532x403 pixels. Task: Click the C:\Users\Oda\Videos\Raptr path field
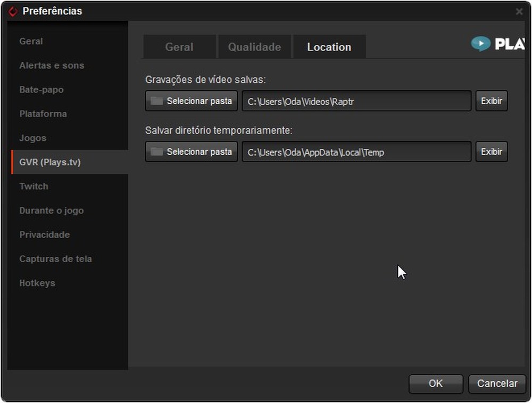356,101
